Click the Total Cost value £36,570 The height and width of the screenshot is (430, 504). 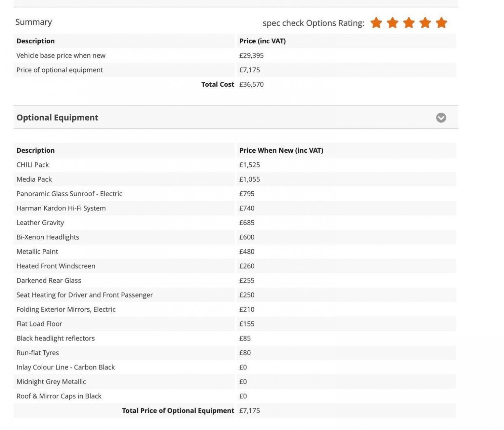251,84
